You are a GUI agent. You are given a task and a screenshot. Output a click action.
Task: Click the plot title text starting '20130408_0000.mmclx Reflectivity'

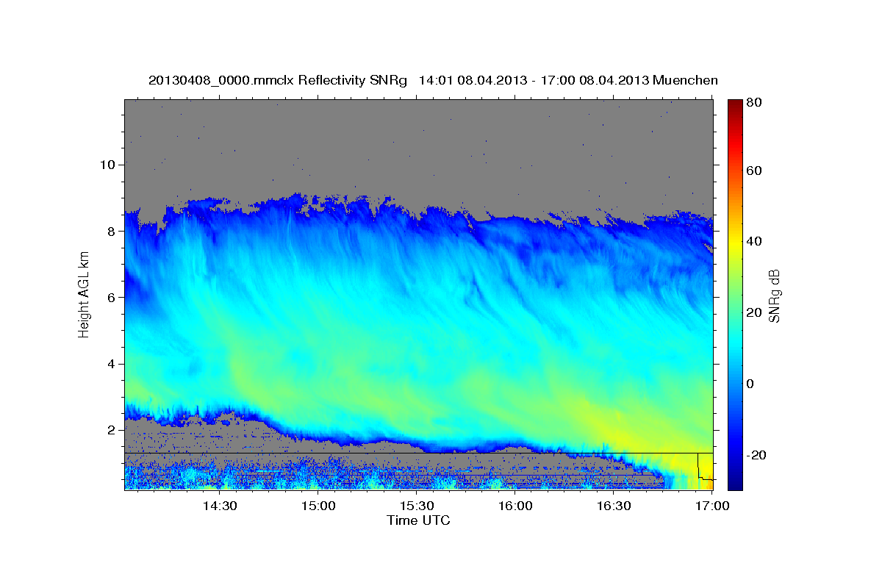tap(433, 80)
